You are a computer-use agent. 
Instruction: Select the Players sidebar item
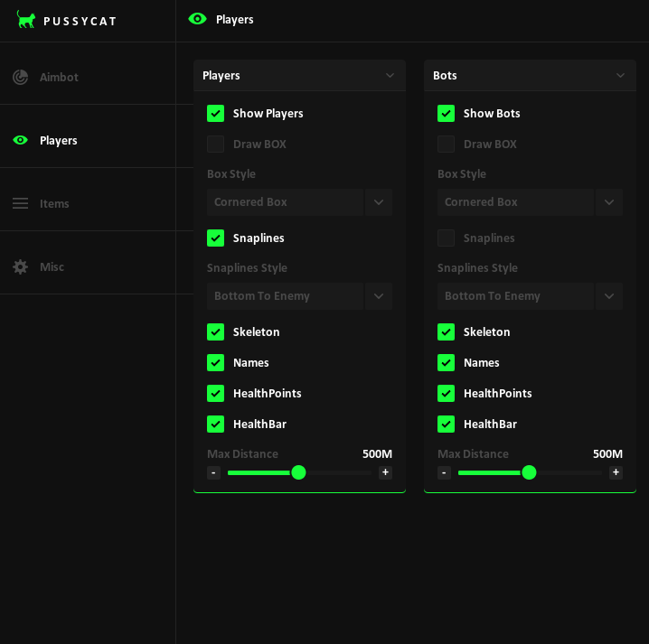click(58, 140)
